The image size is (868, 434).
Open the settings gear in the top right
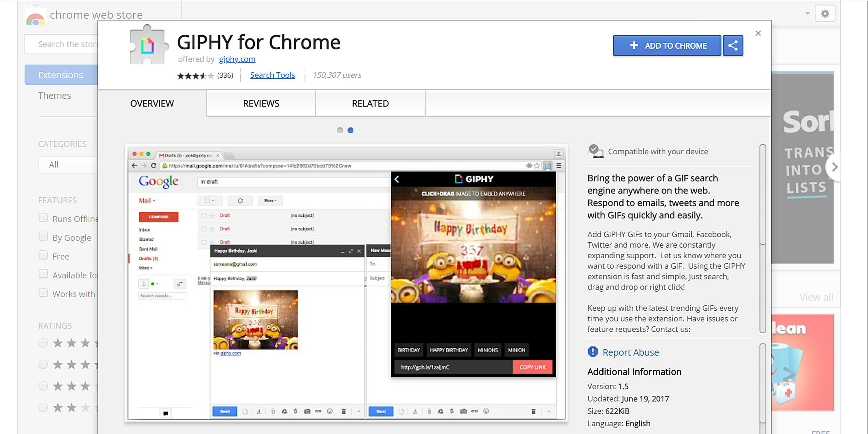(x=825, y=13)
